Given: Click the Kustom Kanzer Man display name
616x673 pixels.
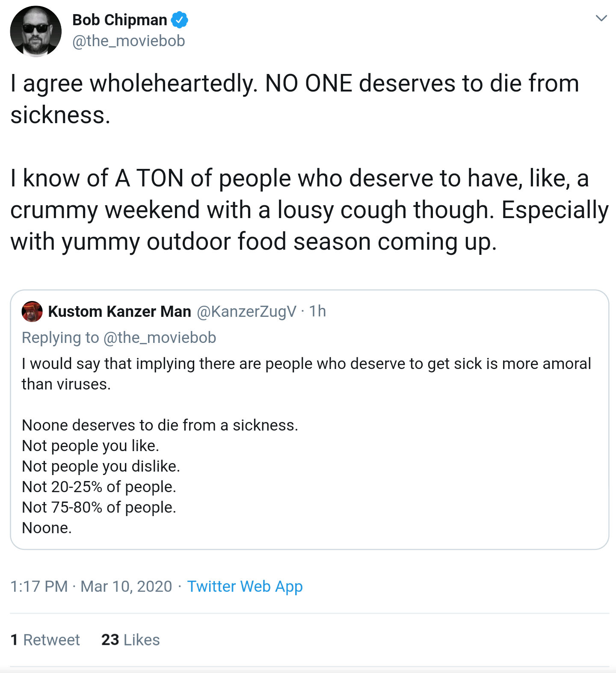Looking at the screenshot, I should [x=119, y=312].
